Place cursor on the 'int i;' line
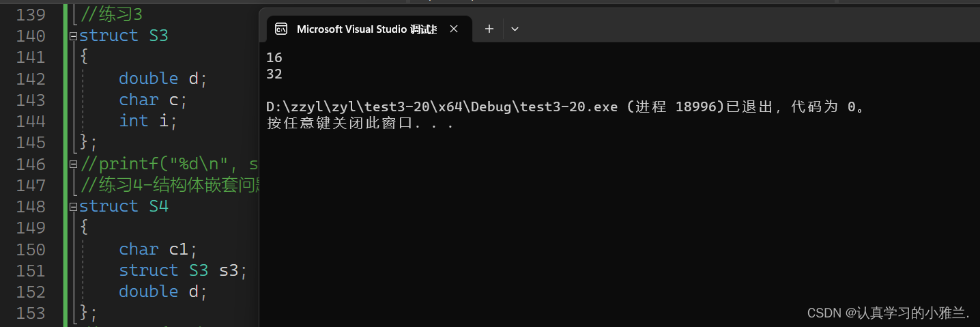980x327 pixels. [148, 121]
